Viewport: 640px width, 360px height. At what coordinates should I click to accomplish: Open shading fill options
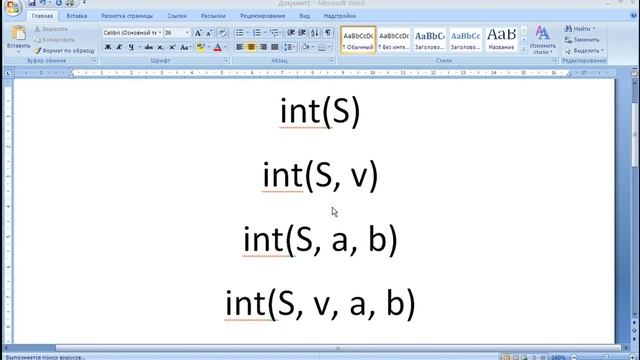click(x=307, y=47)
